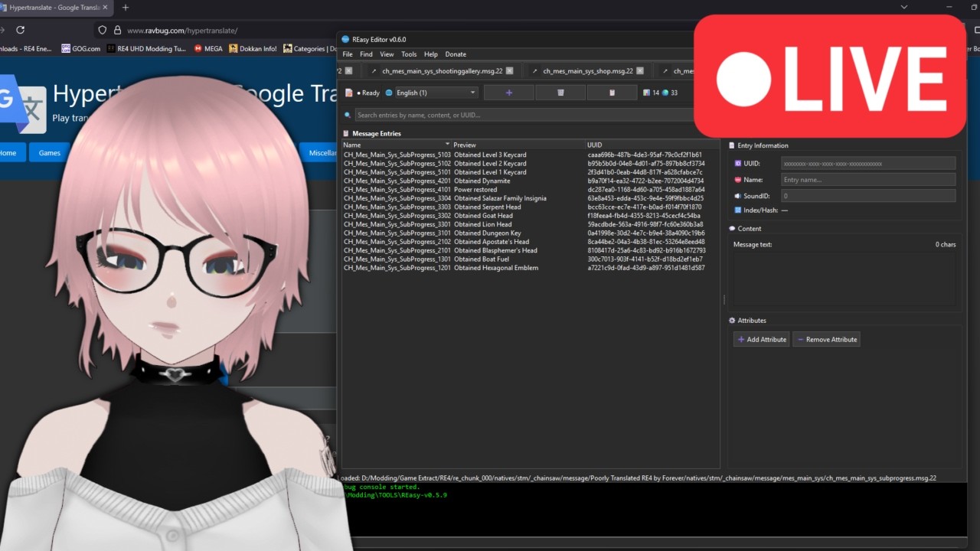Click the UUID label icon in Entry Information
This screenshot has height=551, width=980.
click(738, 163)
